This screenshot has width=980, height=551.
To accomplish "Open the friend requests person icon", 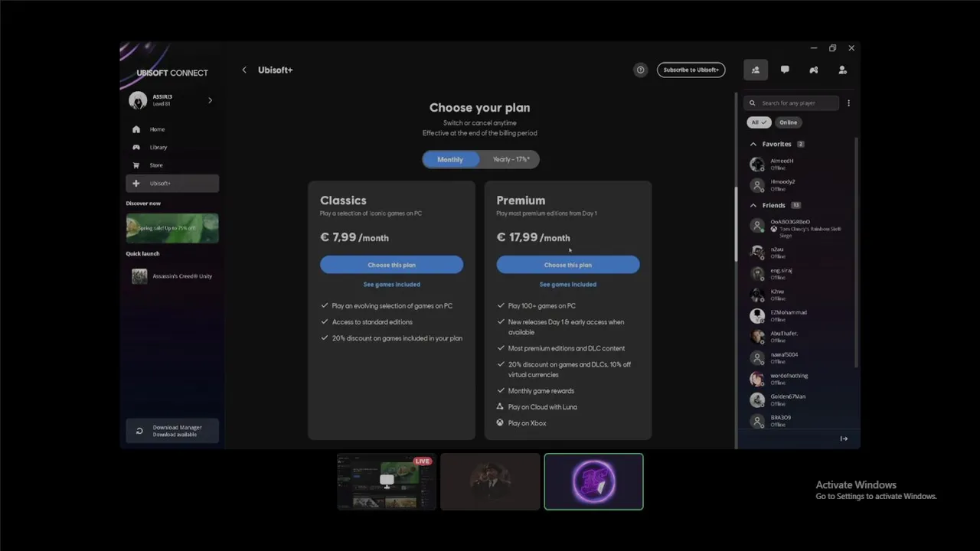I will coord(843,70).
